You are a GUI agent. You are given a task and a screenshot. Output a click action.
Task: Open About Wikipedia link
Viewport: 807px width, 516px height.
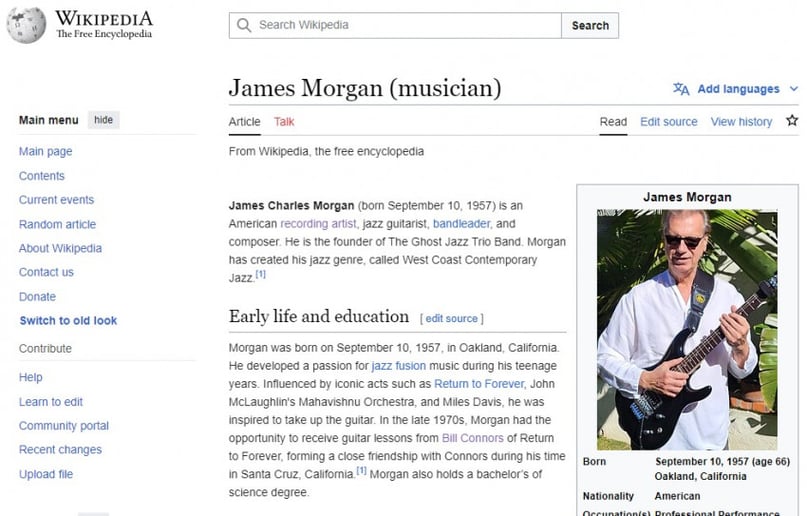[60, 248]
